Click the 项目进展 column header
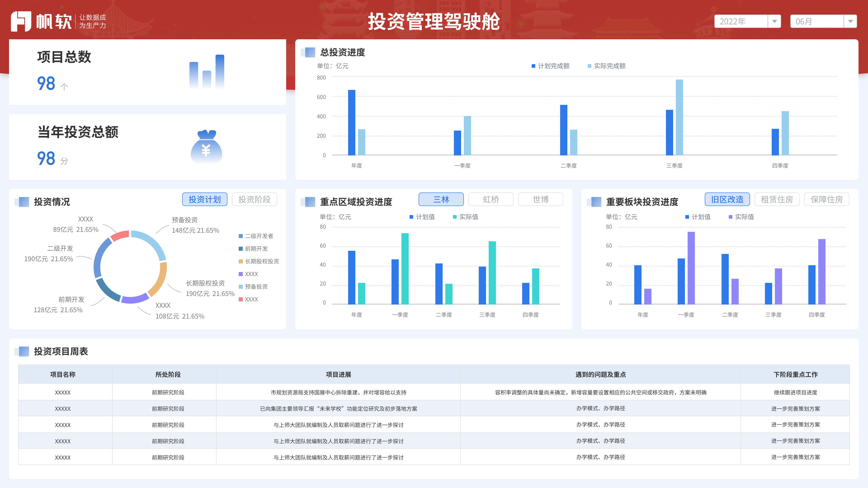Screen dimensions: 868x488 [338, 375]
